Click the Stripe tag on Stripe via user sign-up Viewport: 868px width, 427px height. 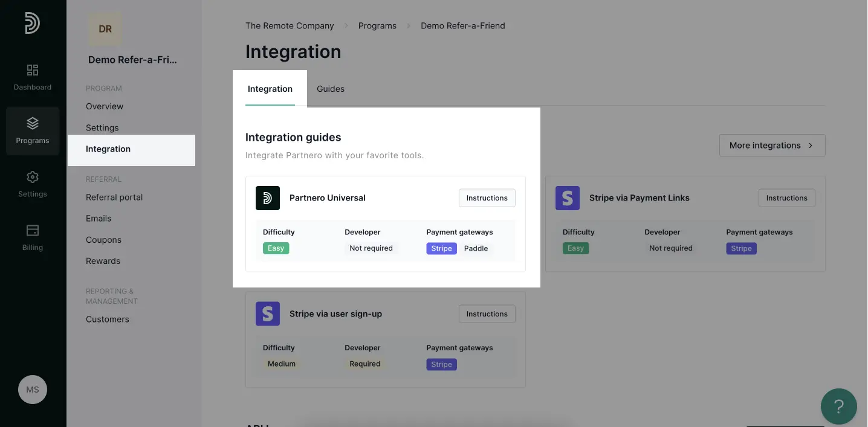pos(442,364)
